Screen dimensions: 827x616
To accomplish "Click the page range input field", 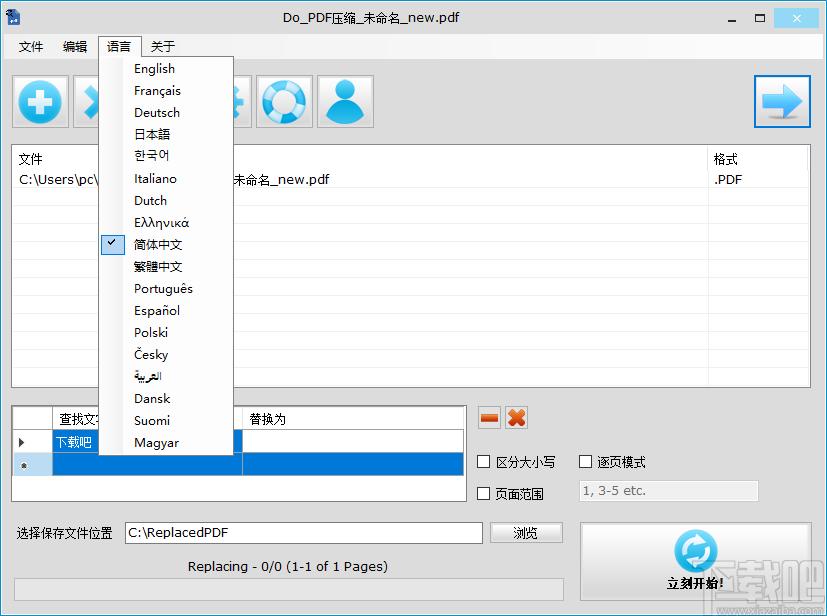I will coord(669,491).
